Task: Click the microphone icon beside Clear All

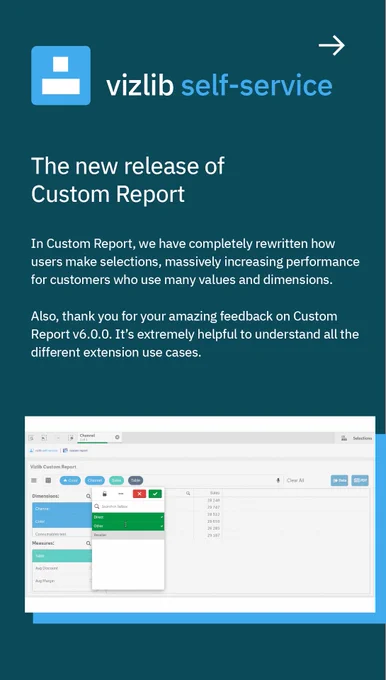Action: [x=278, y=481]
